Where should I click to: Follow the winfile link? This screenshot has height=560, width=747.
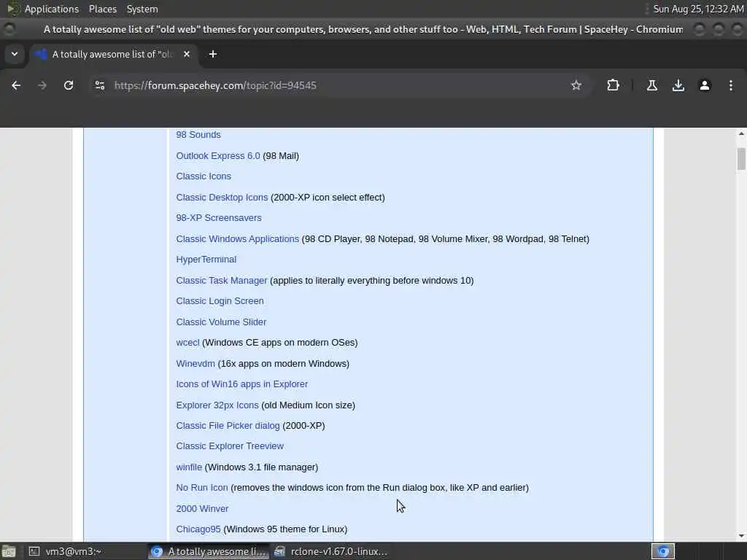(x=189, y=467)
